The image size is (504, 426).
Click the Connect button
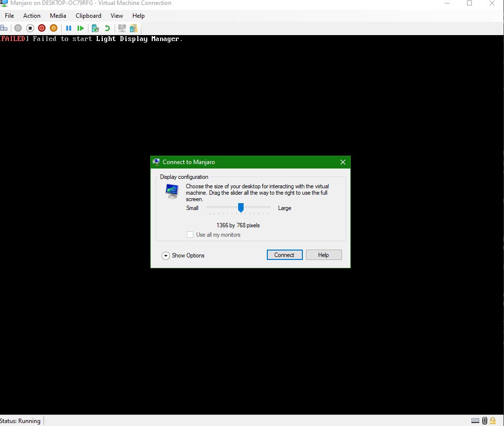point(284,255)
